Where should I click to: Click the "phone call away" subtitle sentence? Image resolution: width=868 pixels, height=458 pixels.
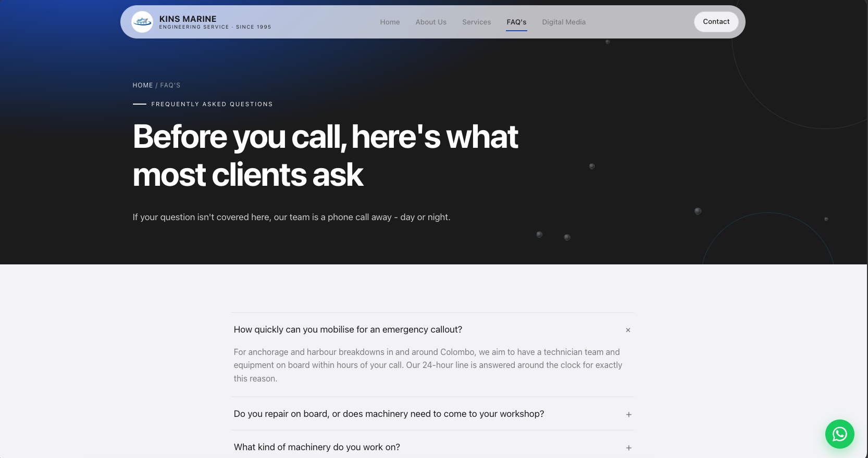pos(291,217)
